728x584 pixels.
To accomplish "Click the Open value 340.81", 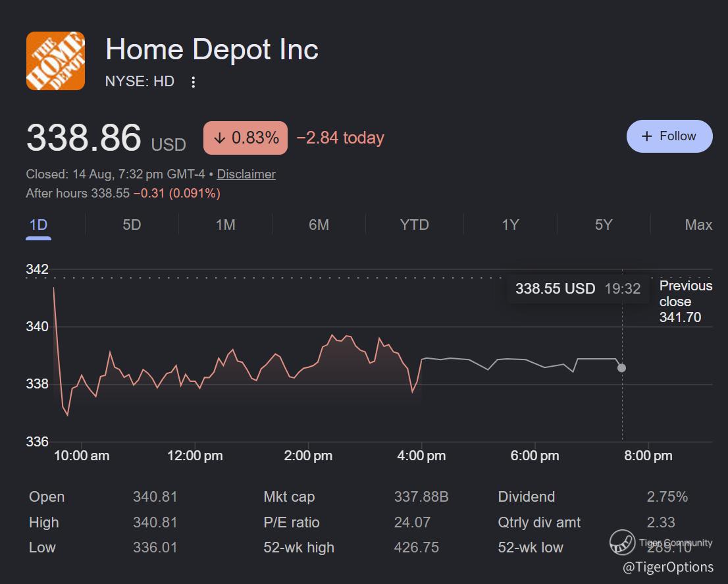I will point(155,496).
